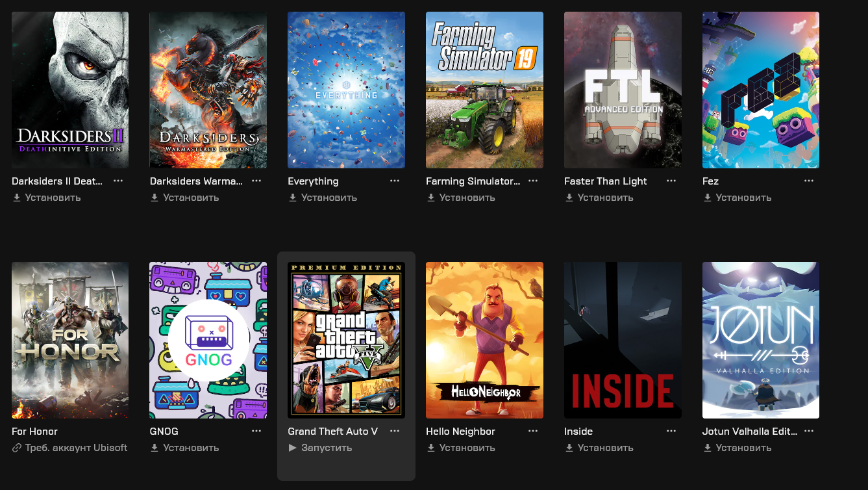Open Farming Simulator 19 three-dots menu
This screenshot has width=868, height=490.
[x=533, y=181]
